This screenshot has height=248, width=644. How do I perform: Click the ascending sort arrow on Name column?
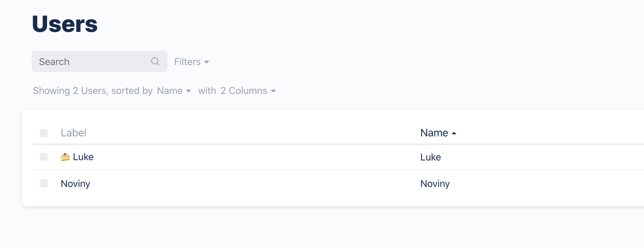[454, 133]
